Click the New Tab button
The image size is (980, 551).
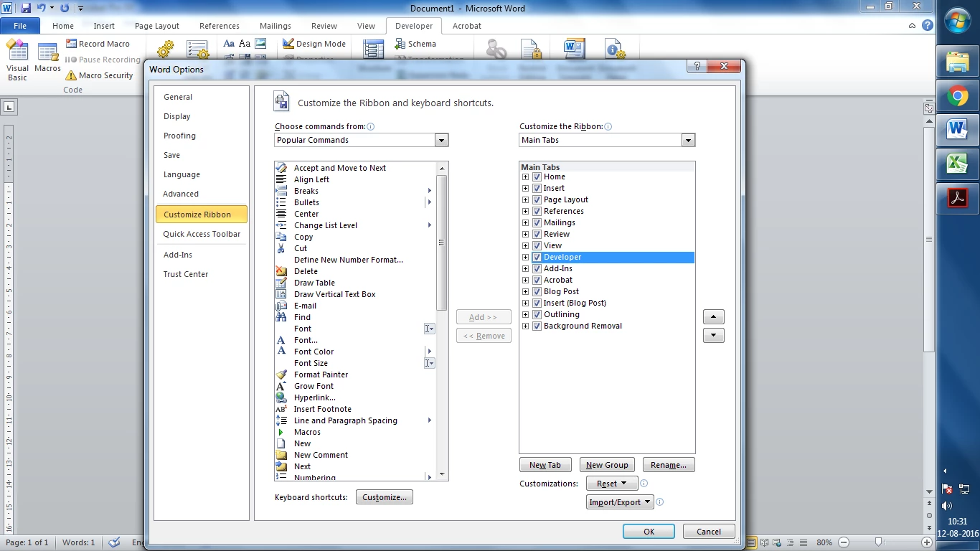point(545,465)
